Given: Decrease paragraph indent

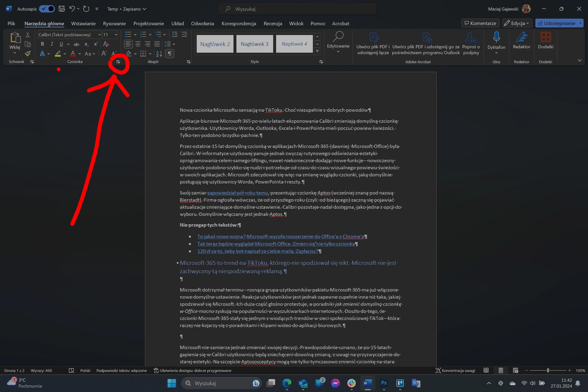Looking at the screenshot, I should point(174,35).
